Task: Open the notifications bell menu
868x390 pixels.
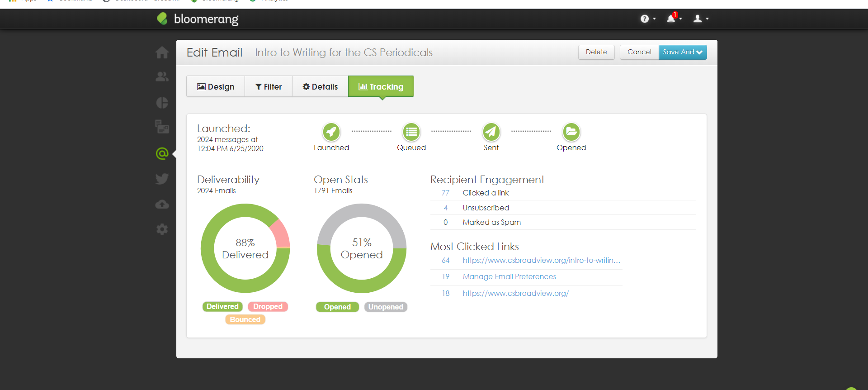Action: point(674,18)
